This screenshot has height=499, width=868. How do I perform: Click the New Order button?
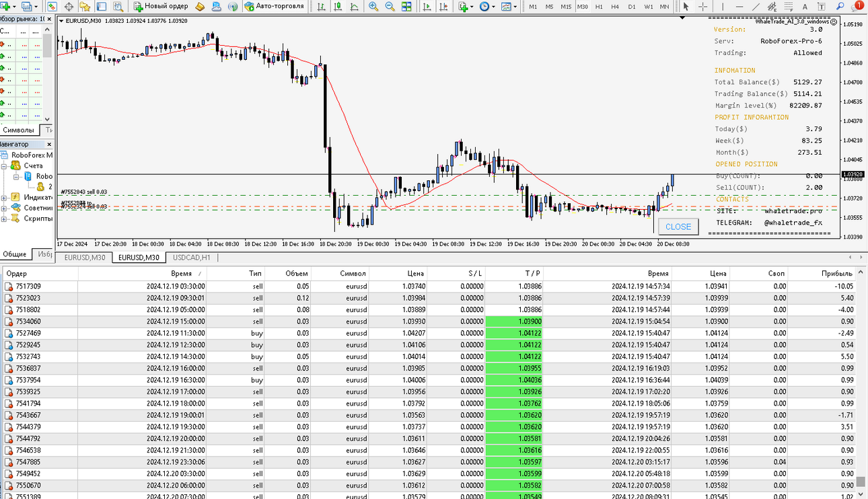pos(161,7)
